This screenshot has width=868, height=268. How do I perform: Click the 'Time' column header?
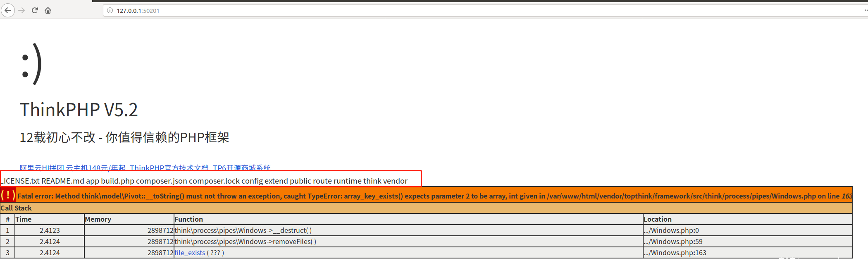tap(50, 219)
